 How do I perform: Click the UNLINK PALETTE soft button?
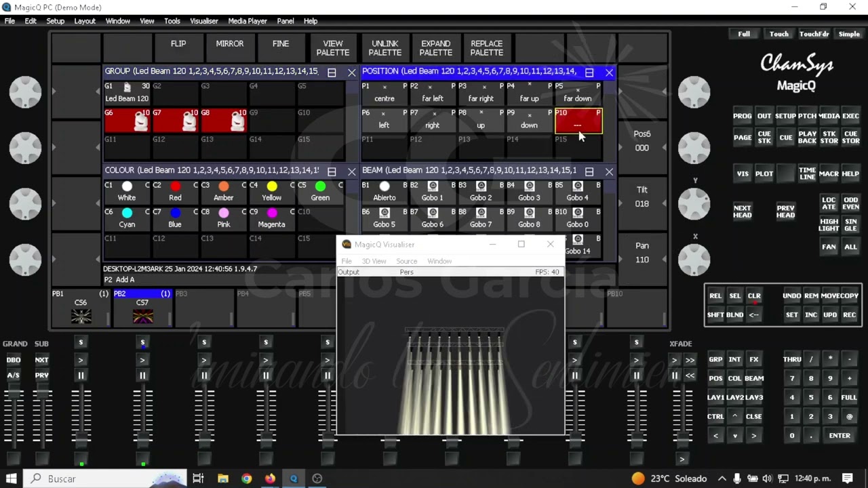click(x=384, y=48)
